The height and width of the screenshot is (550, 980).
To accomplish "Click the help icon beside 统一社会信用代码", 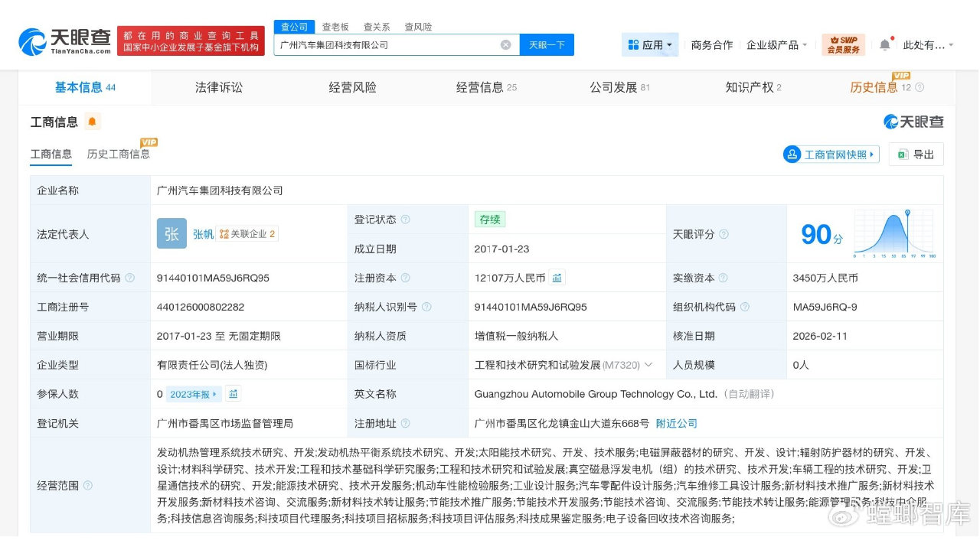I will pos(131,278).
